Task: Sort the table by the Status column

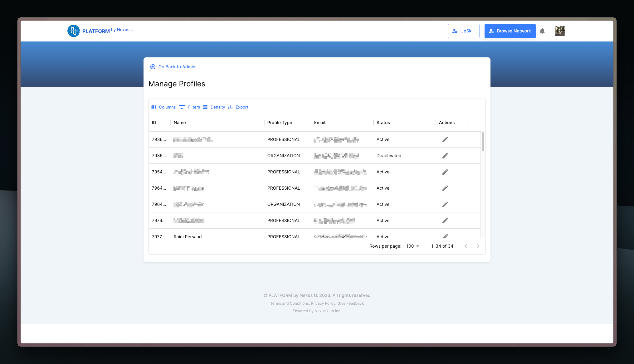Action: 383,123
